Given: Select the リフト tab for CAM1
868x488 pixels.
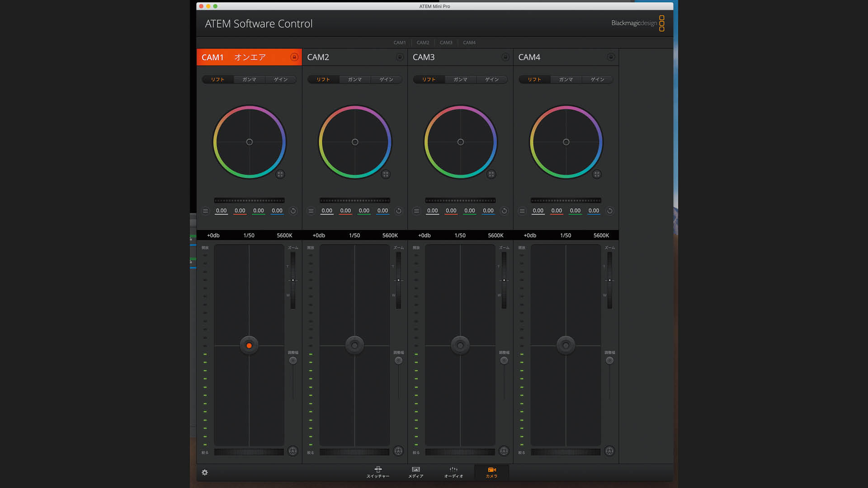Looking at the screenshot, I should [217, 80].
